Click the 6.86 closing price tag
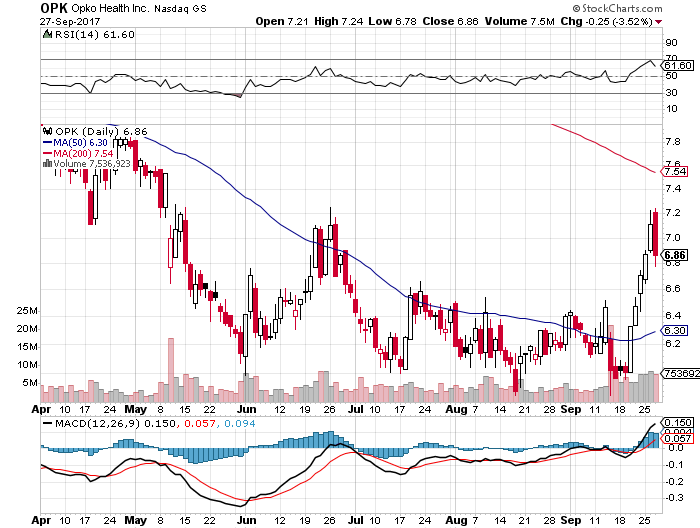Screen dimensions: 700x528 674,254
